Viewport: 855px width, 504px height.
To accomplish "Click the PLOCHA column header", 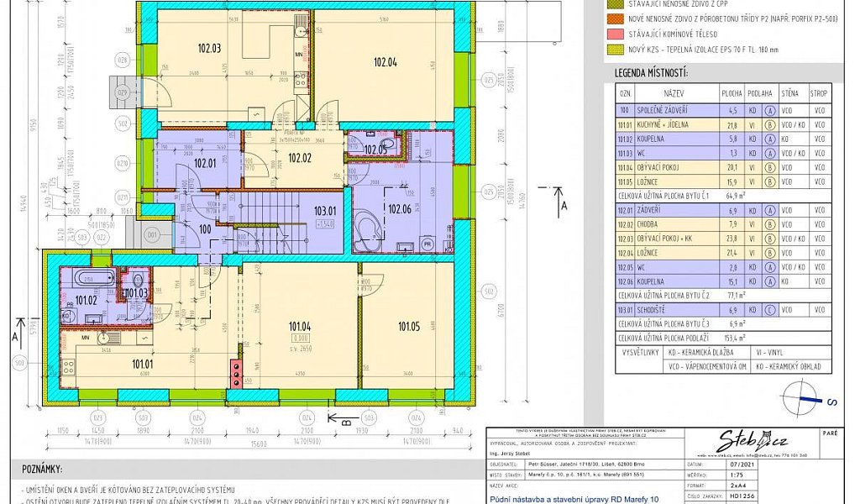I will (x=732, y=93).
